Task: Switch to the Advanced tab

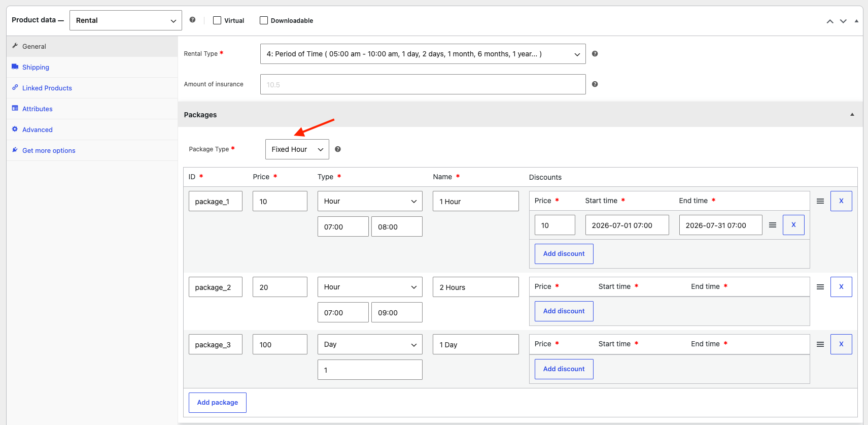Action: (92, 129)
